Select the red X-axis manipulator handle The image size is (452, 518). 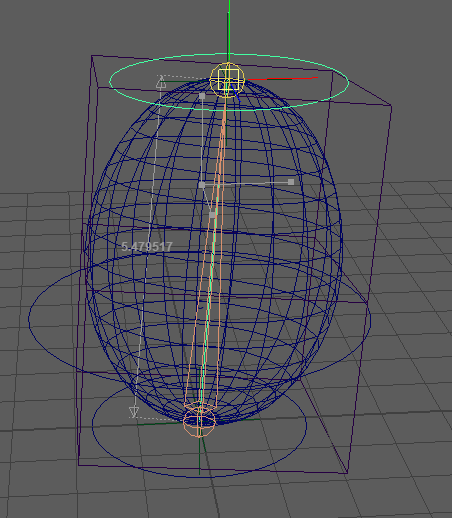pos(283,79)
